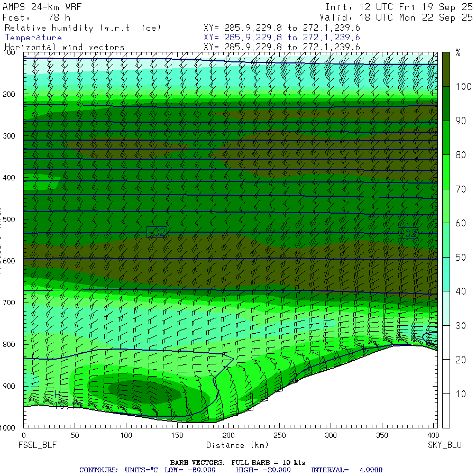This screenshot has height=476, width=476.
Task: Click the blue 'H' high marker near the surface
Action: (57, 394)
